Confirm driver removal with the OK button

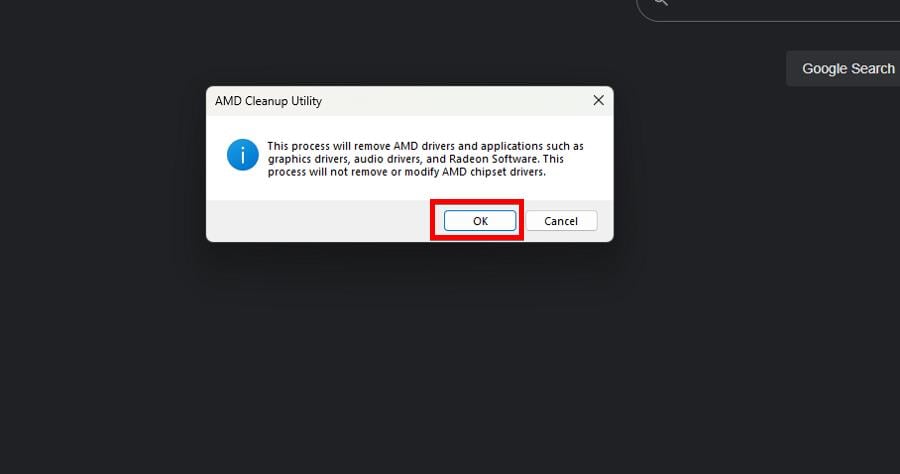click(x=480, y=221)
